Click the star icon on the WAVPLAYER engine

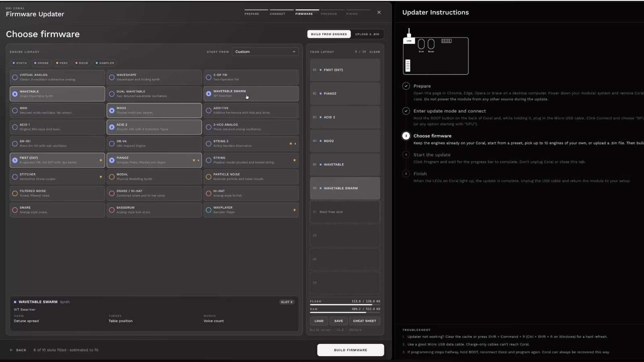tap(294, 210)
